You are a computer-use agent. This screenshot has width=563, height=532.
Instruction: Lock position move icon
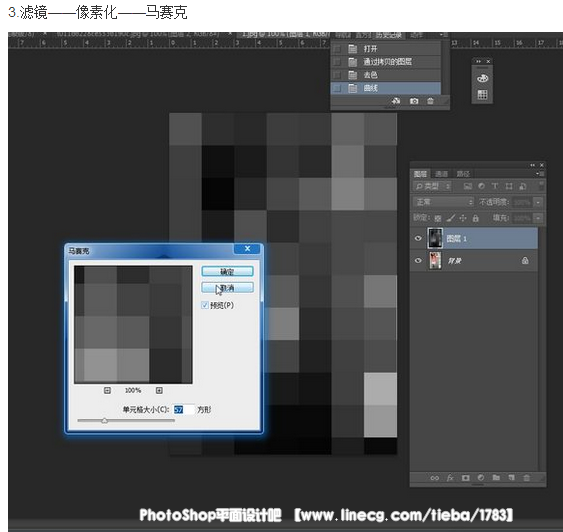click(463, 218)
